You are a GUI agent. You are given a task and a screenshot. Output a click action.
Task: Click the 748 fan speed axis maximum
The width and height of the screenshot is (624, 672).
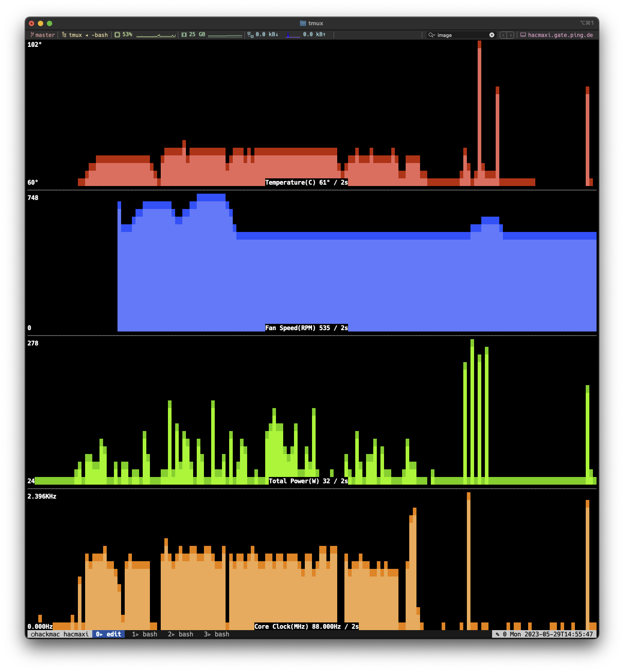pyautogui.click(x=33, y=198)
